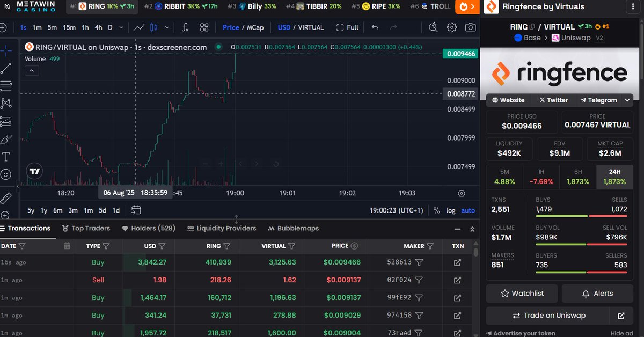Screen dimensions: 644x337
Task: Select the XABCD pattern tool
Action: (6, 104)
